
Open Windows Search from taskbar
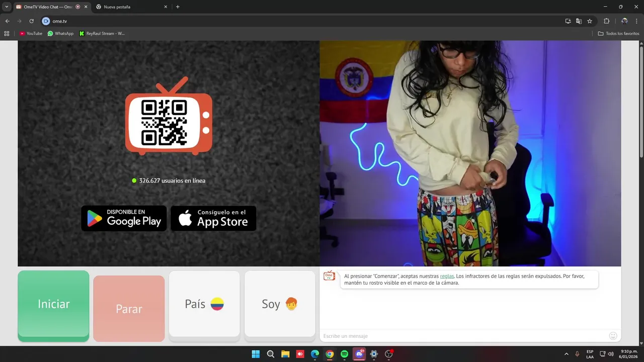pyautogui.click(x=270, y=354)
